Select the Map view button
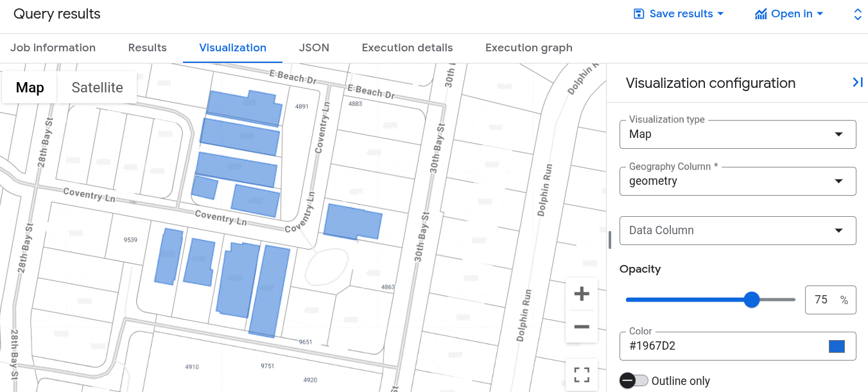The height and width of the screenshot is (392, 868). tap(30, 87)
